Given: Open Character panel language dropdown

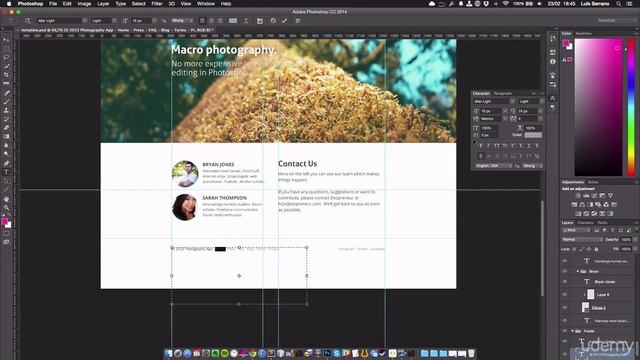Looking at the screenshot, I should (x=493, y=166).
